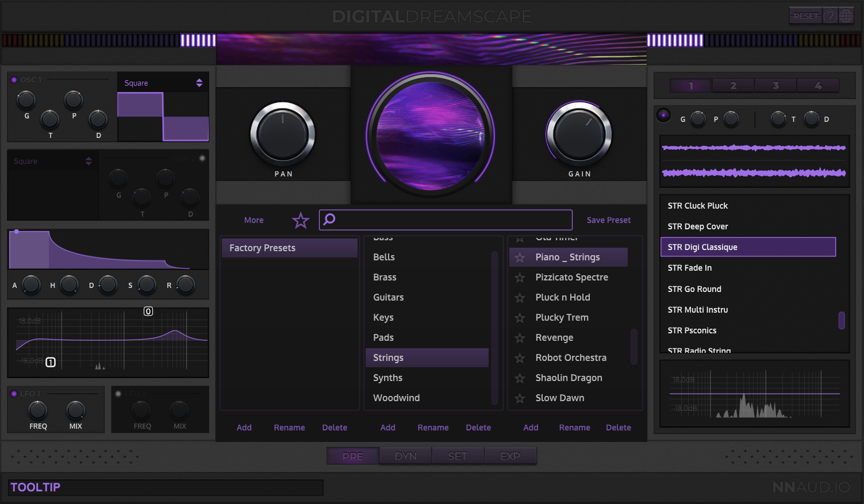Star the Slow Dawn preset
Screen dimensions: 864x504
[x=520, y=398]
